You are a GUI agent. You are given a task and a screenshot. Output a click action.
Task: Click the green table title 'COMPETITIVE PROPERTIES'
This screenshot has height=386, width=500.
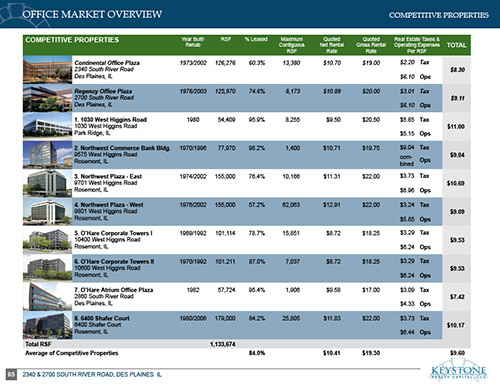pos(72,40)
